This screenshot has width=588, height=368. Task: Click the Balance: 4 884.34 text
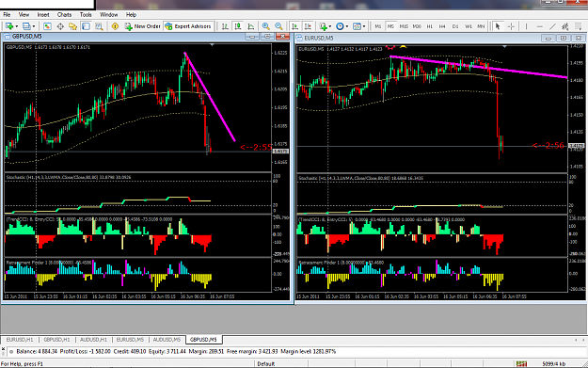37,351
